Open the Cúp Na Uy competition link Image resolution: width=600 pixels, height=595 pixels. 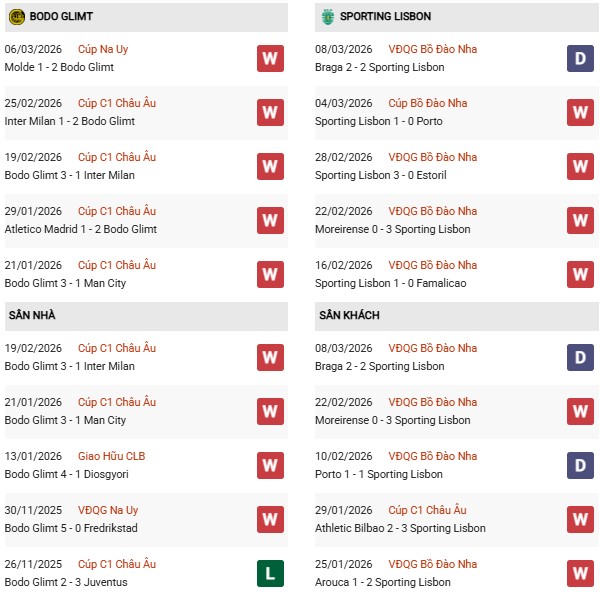pos(103,49)
